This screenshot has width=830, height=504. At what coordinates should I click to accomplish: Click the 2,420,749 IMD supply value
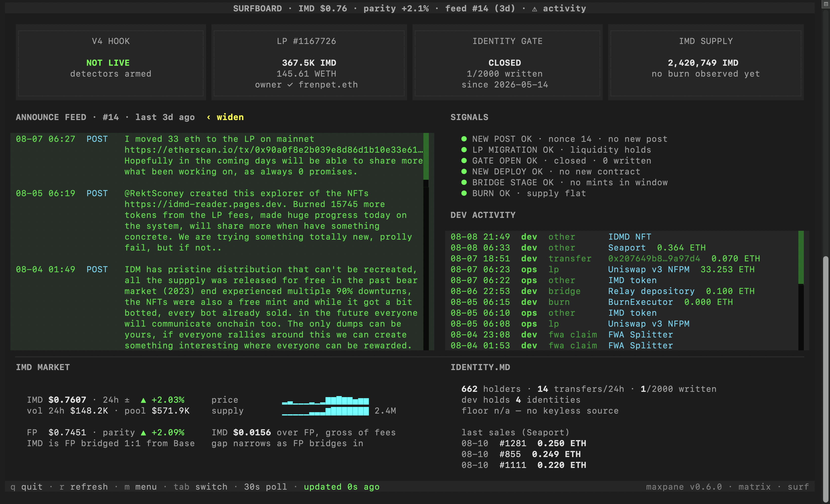coord(703,63)
